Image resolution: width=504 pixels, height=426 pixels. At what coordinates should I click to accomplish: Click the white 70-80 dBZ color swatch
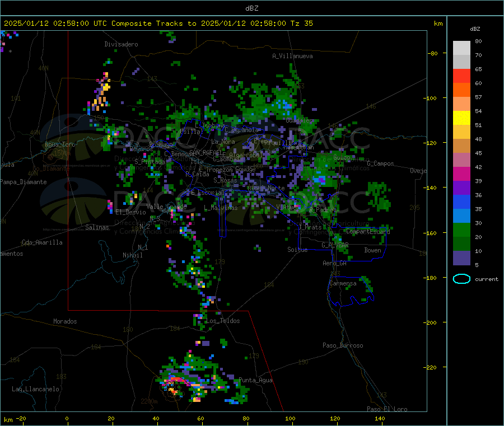461,48
